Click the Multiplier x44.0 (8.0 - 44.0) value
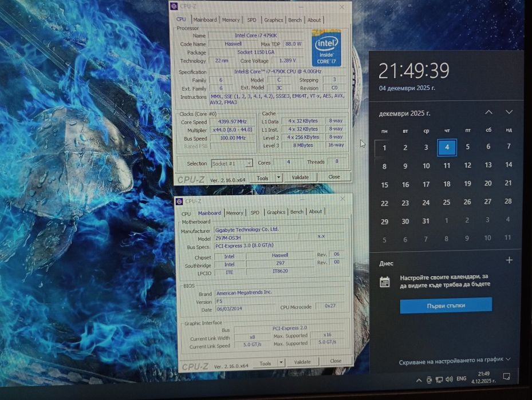532x400 pixels. [x=232, y=130]
